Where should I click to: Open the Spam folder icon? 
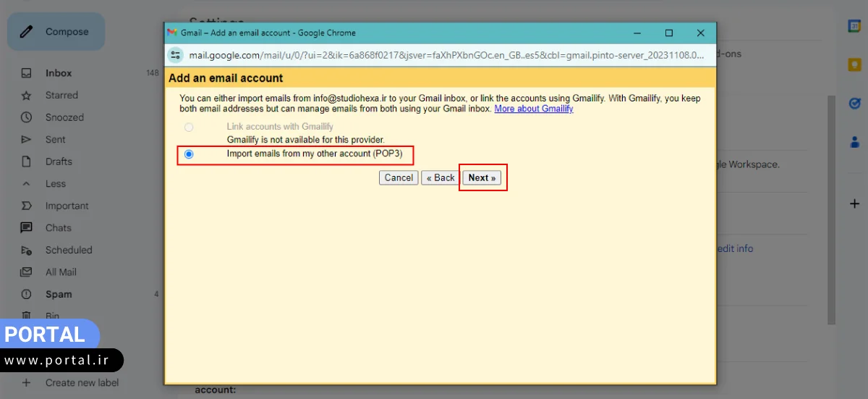(27, 295)
